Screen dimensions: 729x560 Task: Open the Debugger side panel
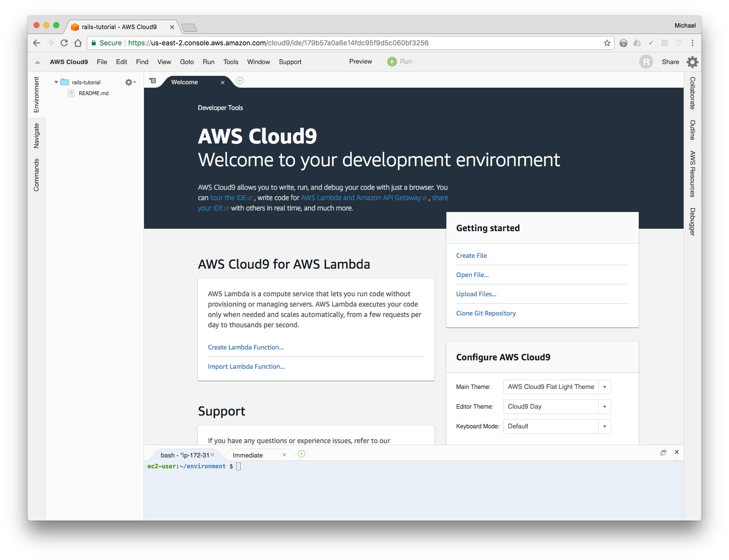coord(693,222)
